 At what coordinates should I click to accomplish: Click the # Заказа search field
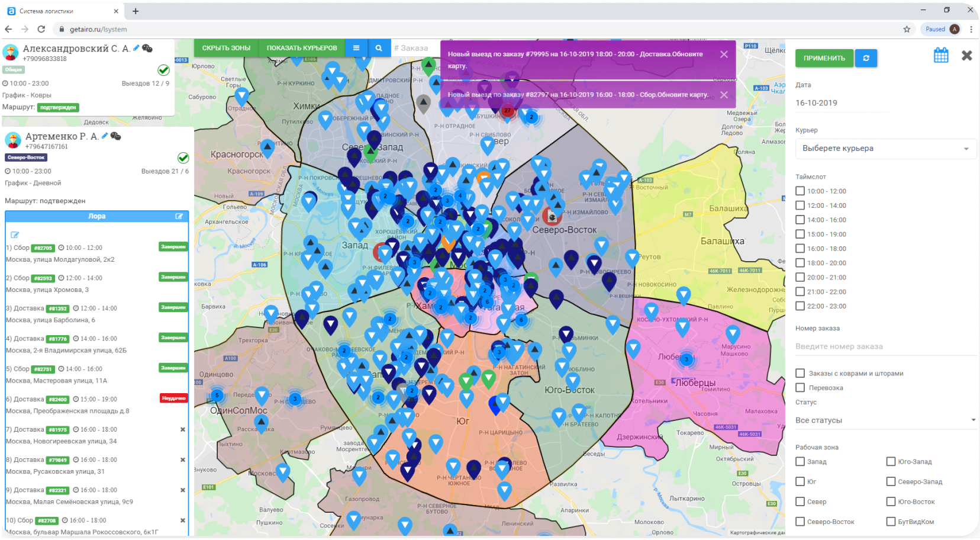click(x=415, y=48)
